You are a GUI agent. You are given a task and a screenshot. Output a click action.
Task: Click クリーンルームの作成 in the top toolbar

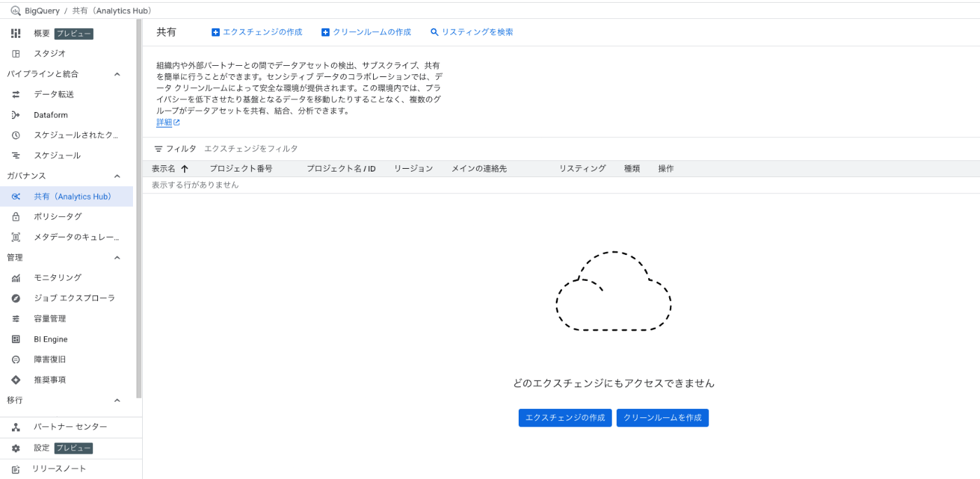[366, 32]
